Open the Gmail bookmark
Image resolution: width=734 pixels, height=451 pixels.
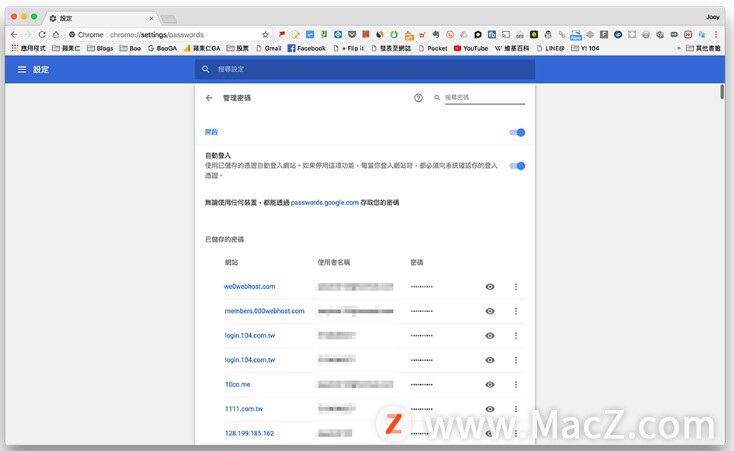click(x=269, y=48)
